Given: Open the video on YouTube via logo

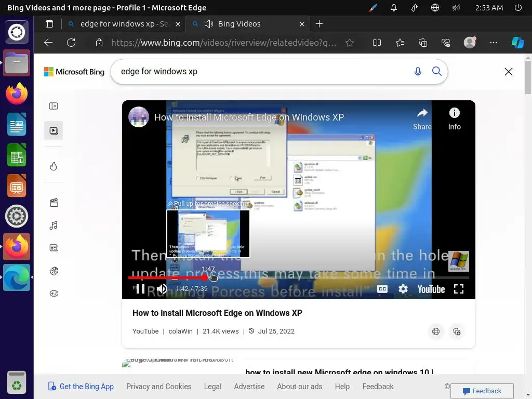Looking at the screenshot, I should (431, 289).
